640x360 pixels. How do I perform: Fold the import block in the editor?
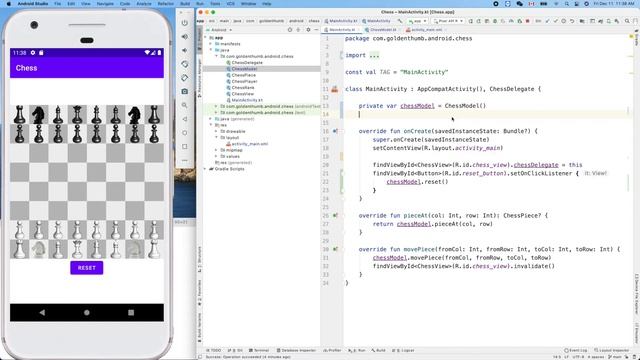(342, 55)
